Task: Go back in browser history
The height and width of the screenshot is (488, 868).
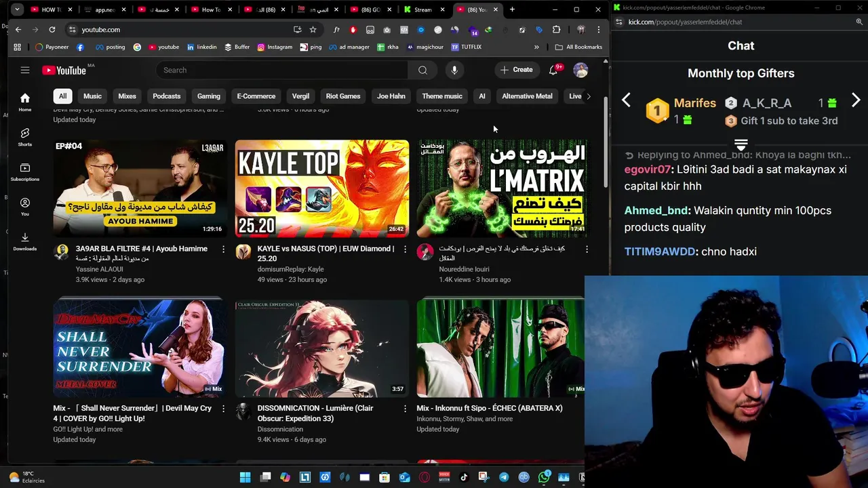Action: [x=18, y=30]
